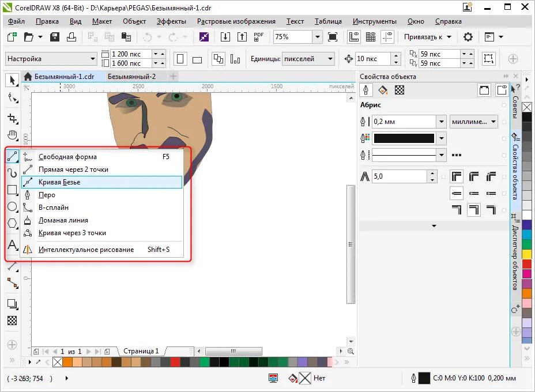Screen dimensions: 535x392
Task: Expand more outline options arrow
Action: coord(434,226)
